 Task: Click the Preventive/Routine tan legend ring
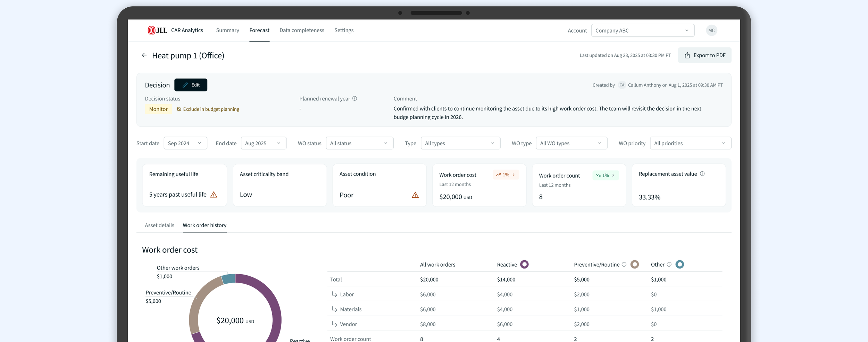pos(634,264)
